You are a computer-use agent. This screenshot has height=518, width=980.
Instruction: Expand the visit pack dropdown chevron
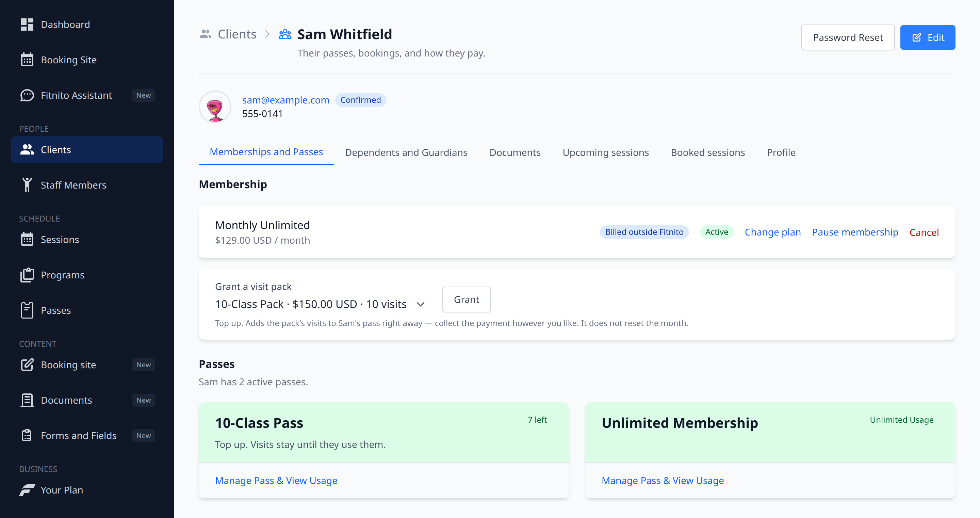coord(420,305)
